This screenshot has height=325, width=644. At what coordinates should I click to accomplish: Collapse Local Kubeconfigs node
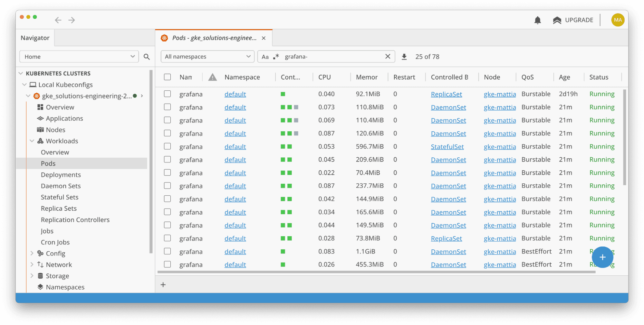coord(24,85)
